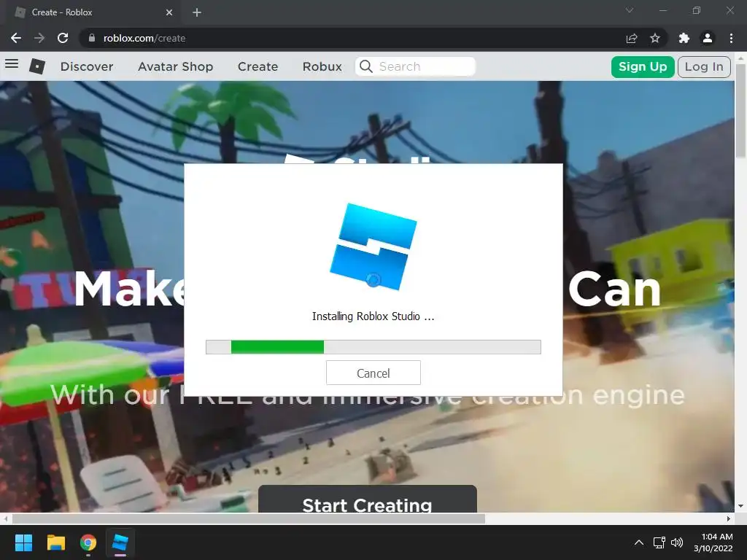Close the Create - Roblox tab
Image resolution: width=747 pixels, height=560 pixels.
pyautogui.click(x=169, y=12)
